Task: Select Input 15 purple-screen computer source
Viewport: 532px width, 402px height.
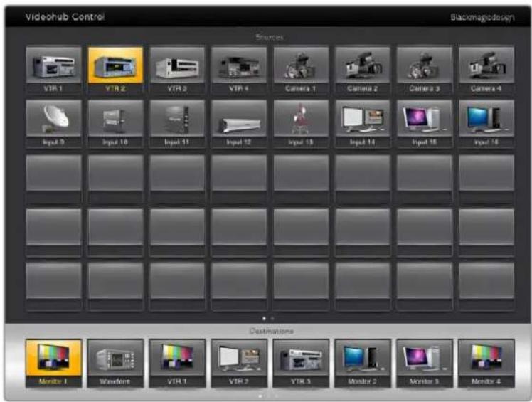Action: (425, 124)
